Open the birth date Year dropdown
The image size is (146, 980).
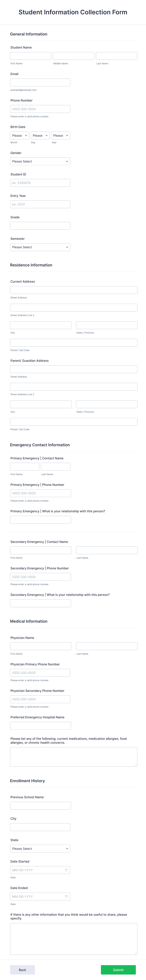click(x=61, y=135)
